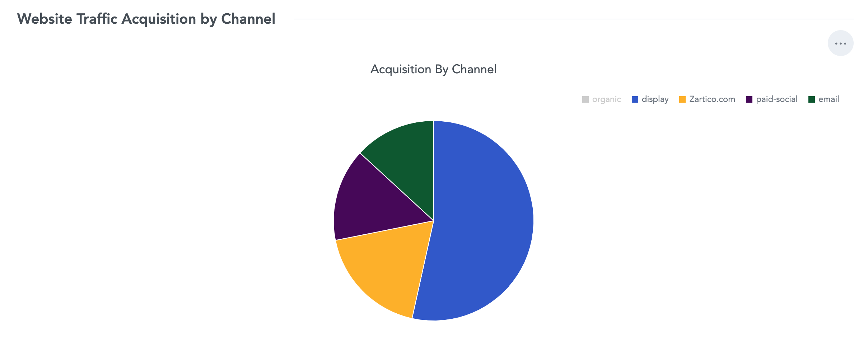Open the three-dot options menu

840,43
